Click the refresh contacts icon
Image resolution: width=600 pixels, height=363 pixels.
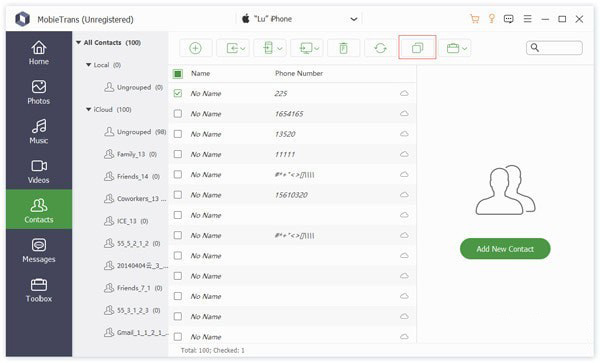(380, 48)
